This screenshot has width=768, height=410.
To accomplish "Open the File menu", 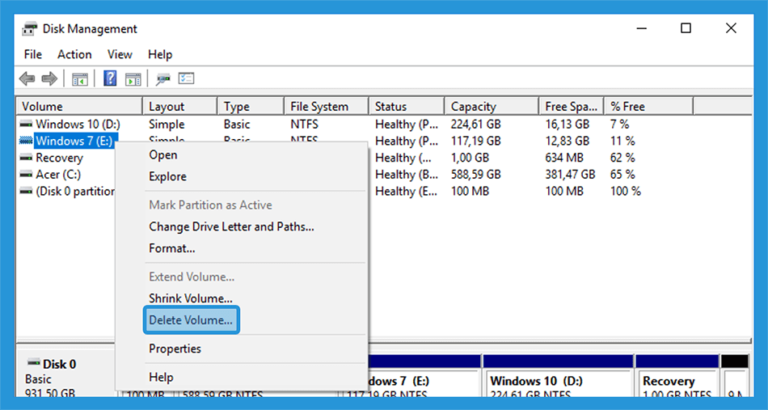I will pyautogui.click(x=33, y=54).
